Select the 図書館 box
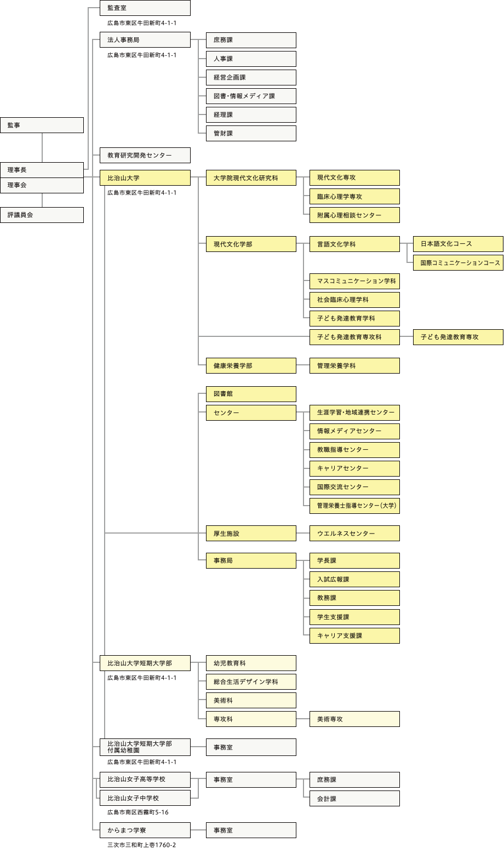 coord(251,394)
